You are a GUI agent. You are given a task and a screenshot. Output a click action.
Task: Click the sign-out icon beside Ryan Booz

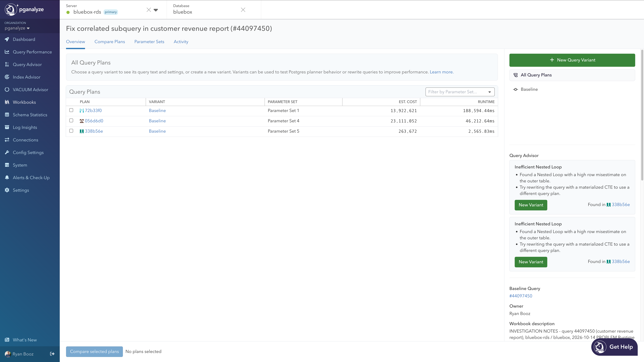tap(52, 354)
